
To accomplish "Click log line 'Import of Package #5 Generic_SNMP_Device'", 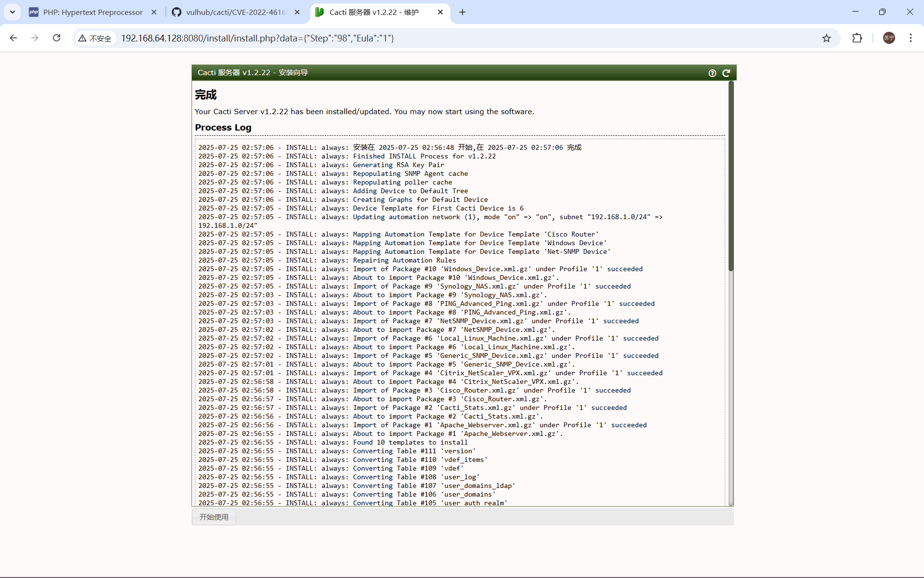I will (x=428, y=356).
